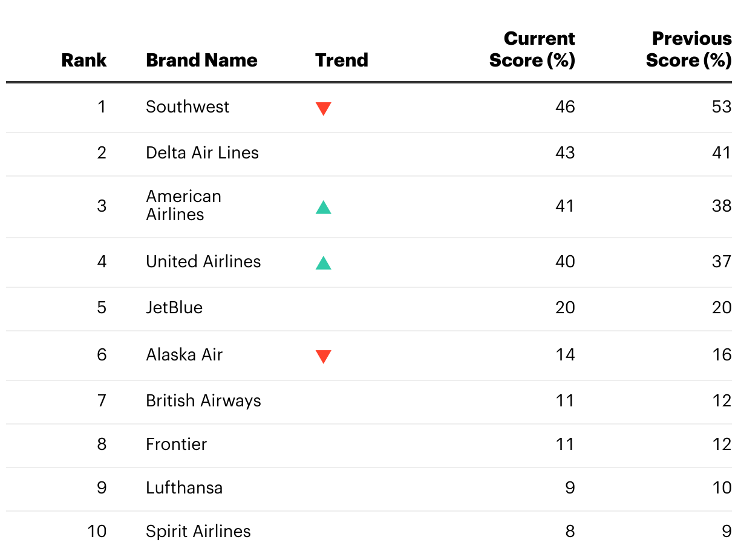Select the Trend column header
Viewport: 738px width, 560px height.
pos(341,60)
